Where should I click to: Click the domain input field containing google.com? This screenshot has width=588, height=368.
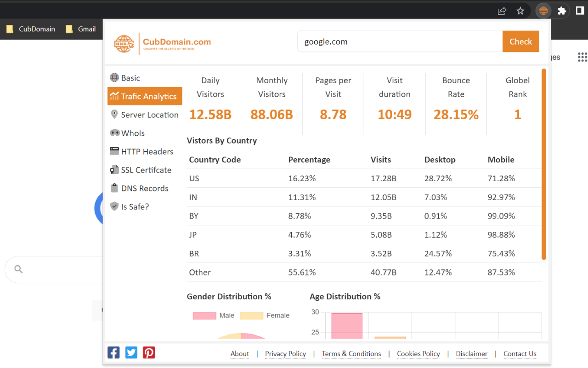tap(400, 41)
